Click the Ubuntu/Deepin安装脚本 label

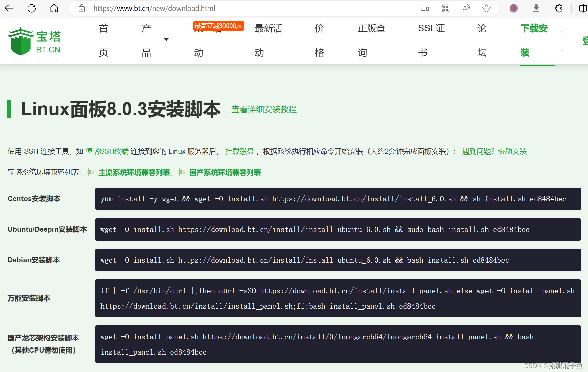[47, 229]
